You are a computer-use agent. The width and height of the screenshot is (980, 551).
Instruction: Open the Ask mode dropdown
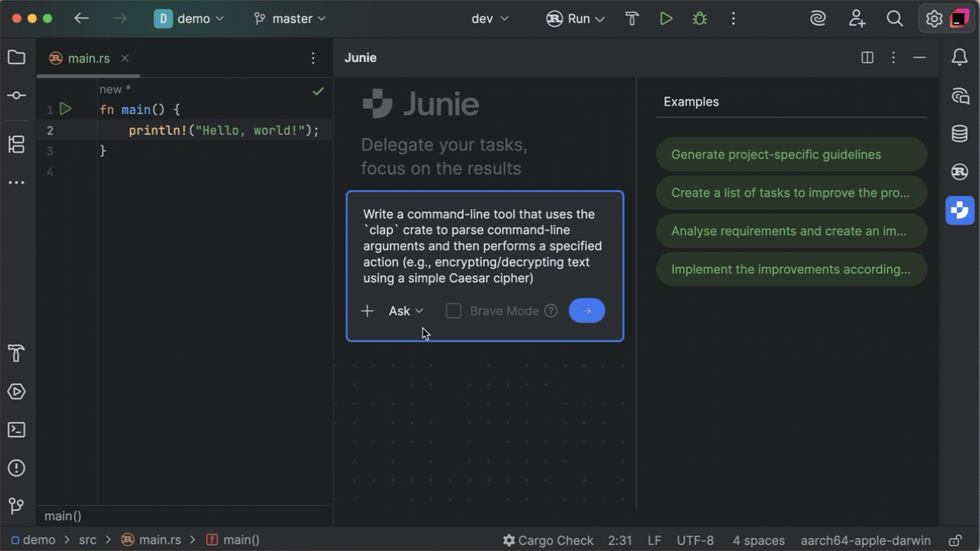click(406, 311)
